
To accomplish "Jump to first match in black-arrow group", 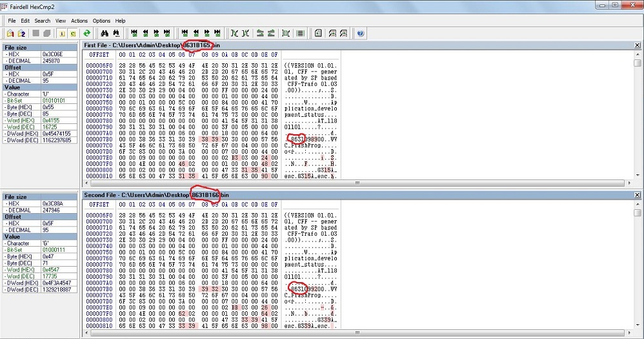I will (185, 34).
